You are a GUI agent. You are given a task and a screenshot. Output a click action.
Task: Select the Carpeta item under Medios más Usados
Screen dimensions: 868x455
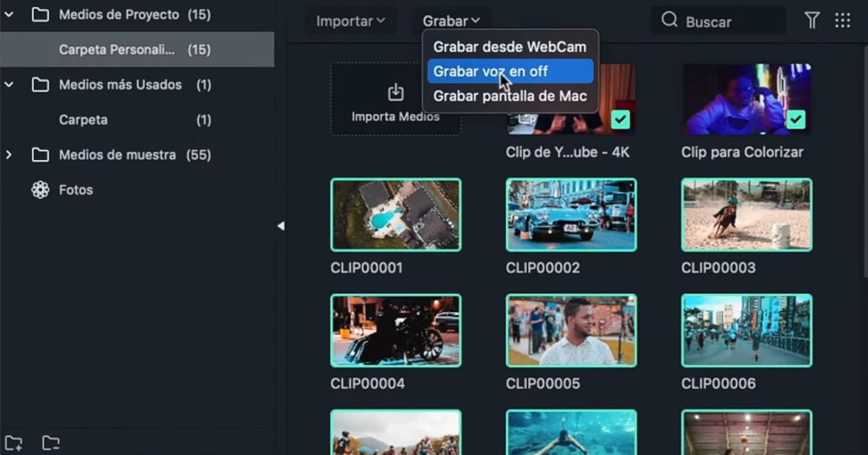(x=137, y=120)
